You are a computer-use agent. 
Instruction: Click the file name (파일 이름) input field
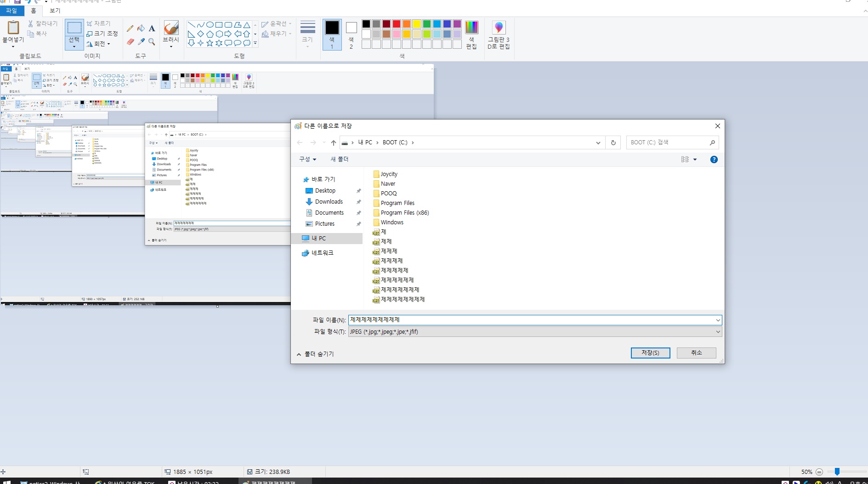532,320
